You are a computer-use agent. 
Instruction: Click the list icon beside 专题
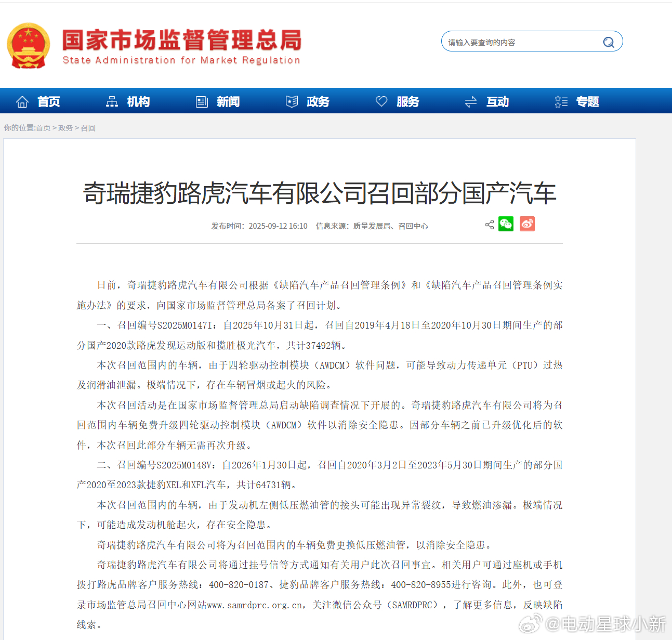click(561, 102)
